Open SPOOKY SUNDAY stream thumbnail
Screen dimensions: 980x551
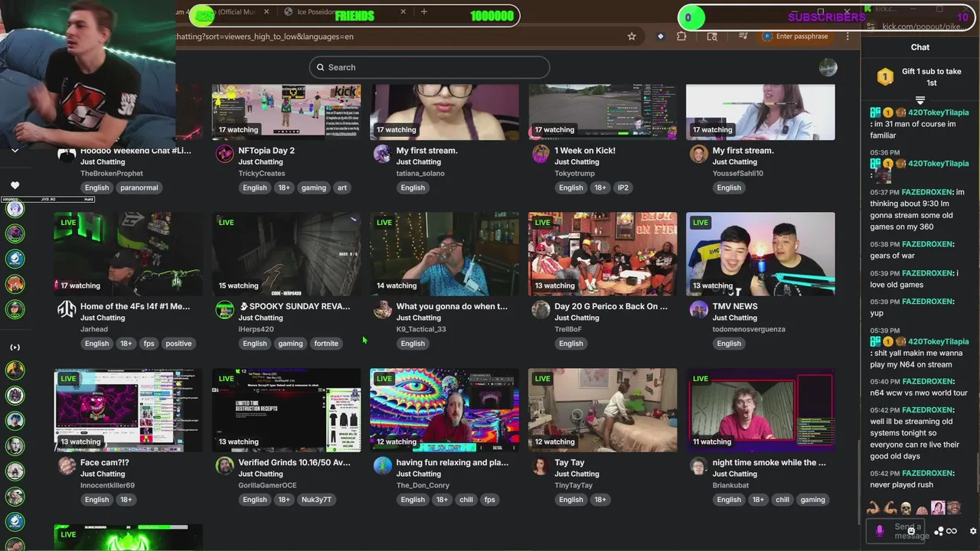(x=286, y=254)
